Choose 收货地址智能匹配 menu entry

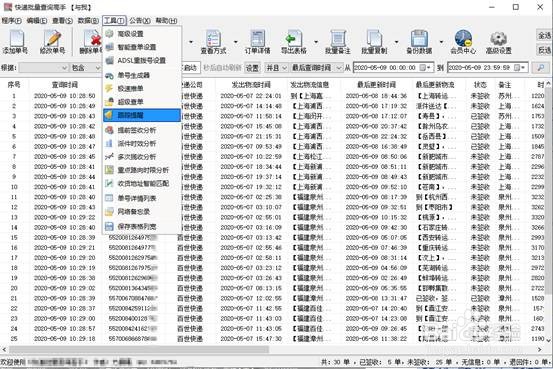click(142, 183)
